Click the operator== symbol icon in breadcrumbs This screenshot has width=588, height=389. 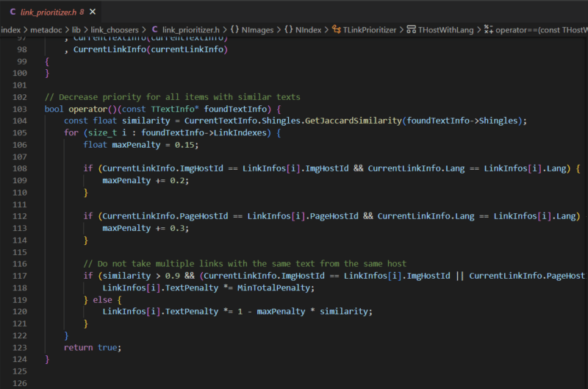pyautogui.click(x=487, y=29)
